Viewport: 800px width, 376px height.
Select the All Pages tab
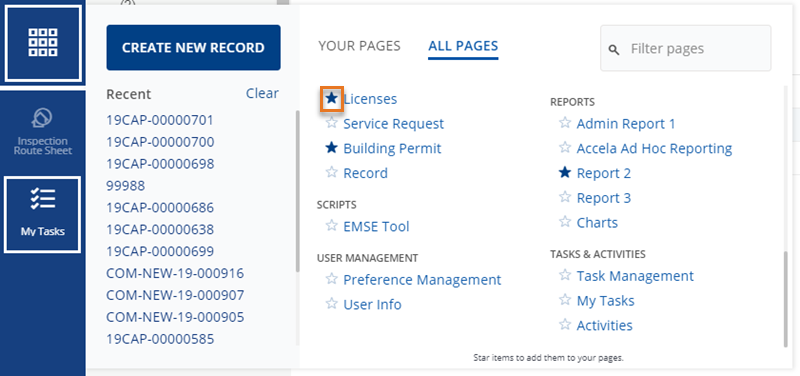(x=463, y=46)
